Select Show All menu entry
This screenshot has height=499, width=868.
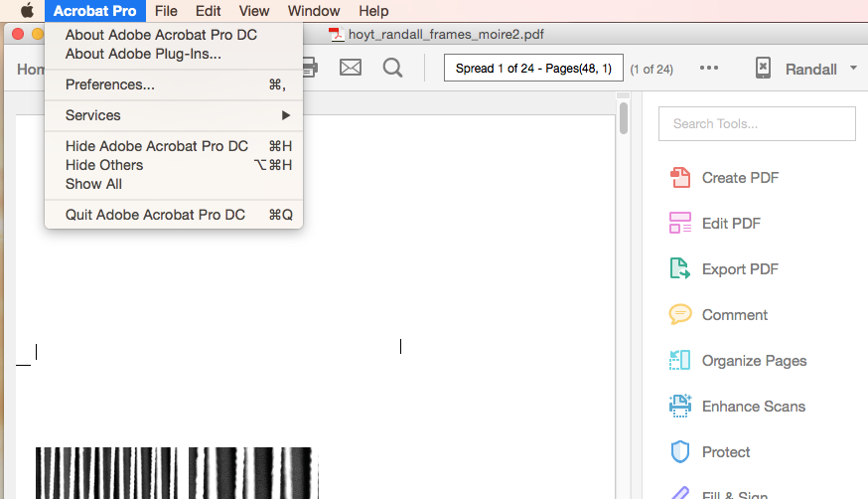pos(174,184)
